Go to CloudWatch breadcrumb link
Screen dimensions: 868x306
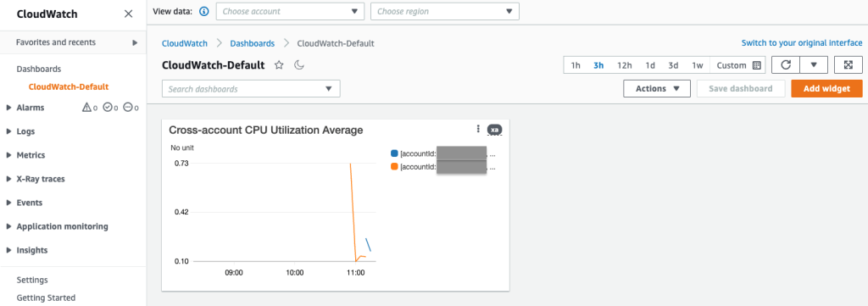pos(184,43)
